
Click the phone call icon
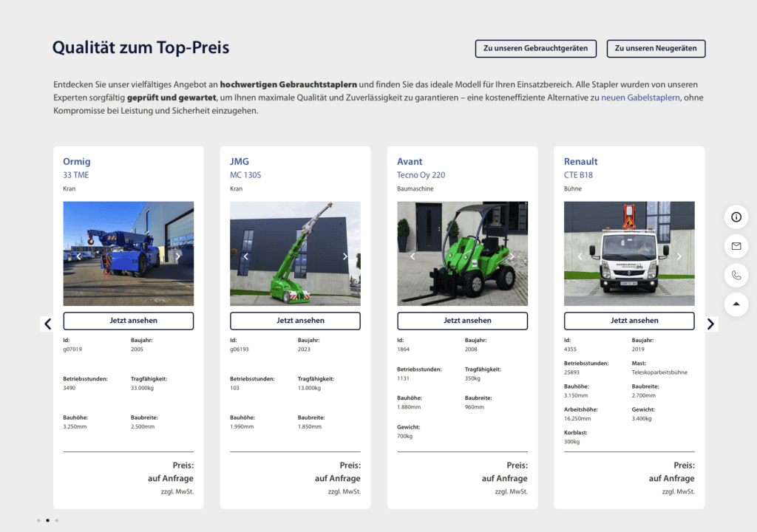(736, 275)
